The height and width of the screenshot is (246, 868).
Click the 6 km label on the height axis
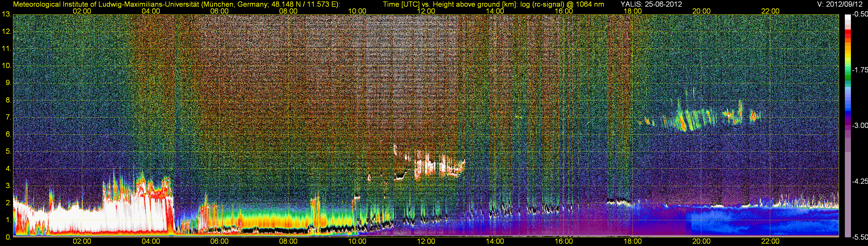click(8, 135)
